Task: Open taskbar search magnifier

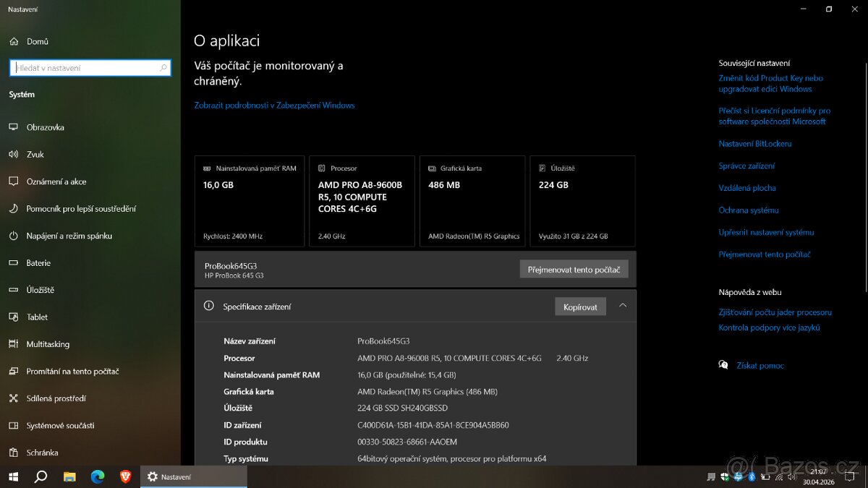Action: tap(41, 476)
